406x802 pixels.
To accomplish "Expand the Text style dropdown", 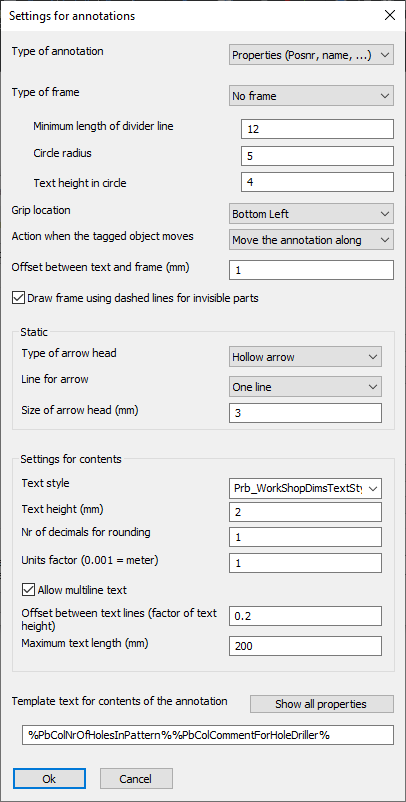I will [305, 489].
